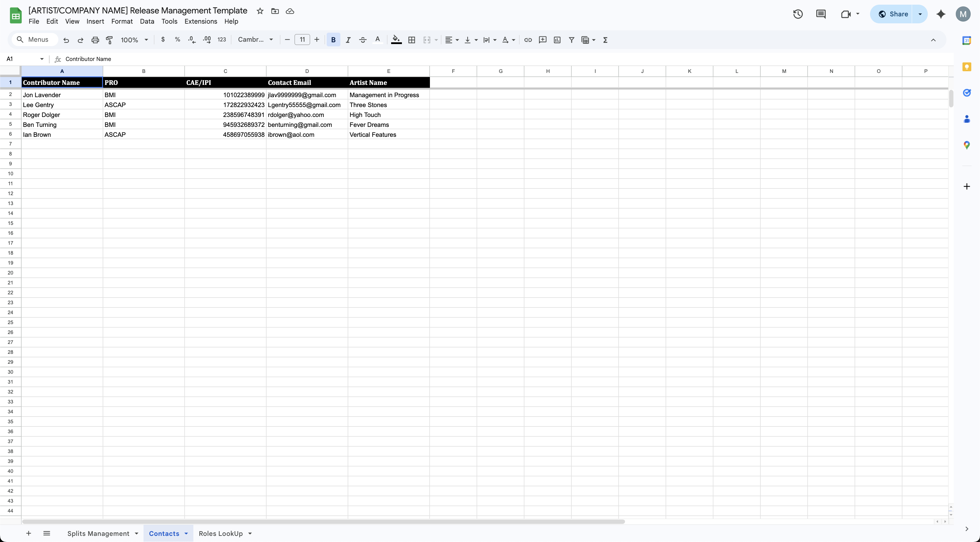Insert a chart from the toolbar
Viewport: 980px width, 542px height.
point(557,40)
